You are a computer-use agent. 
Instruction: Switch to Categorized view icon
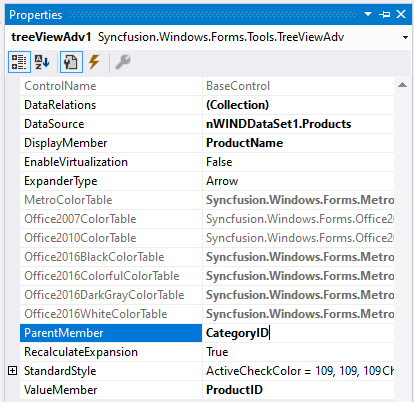19,62
